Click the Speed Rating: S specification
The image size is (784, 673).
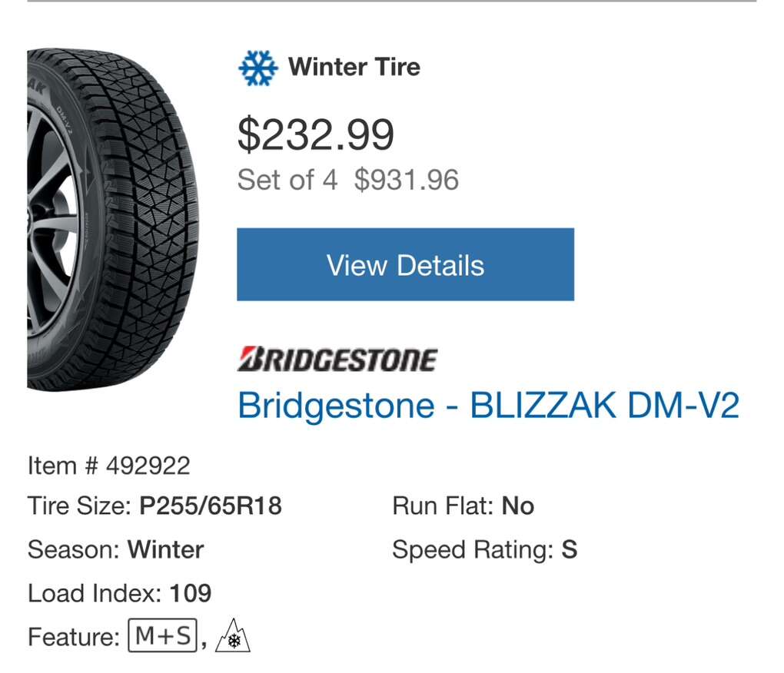tap(484, 550)
